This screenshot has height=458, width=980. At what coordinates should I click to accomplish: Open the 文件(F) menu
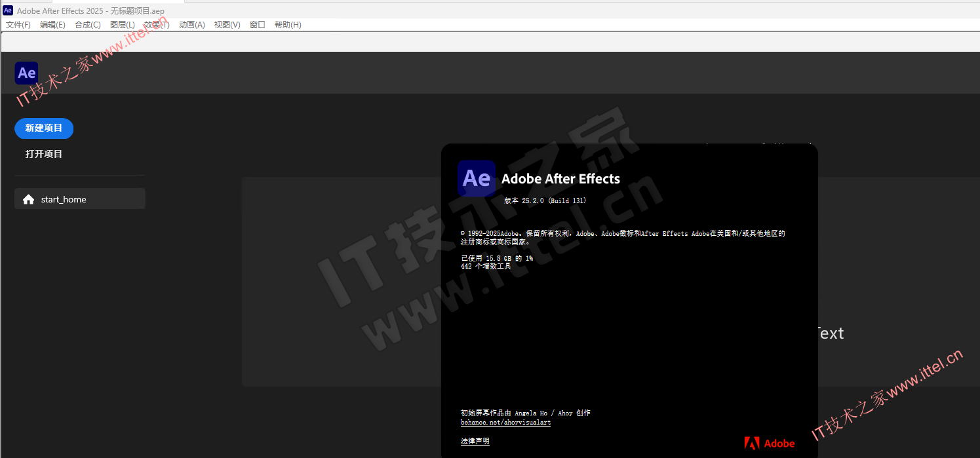tap(18, 25)
